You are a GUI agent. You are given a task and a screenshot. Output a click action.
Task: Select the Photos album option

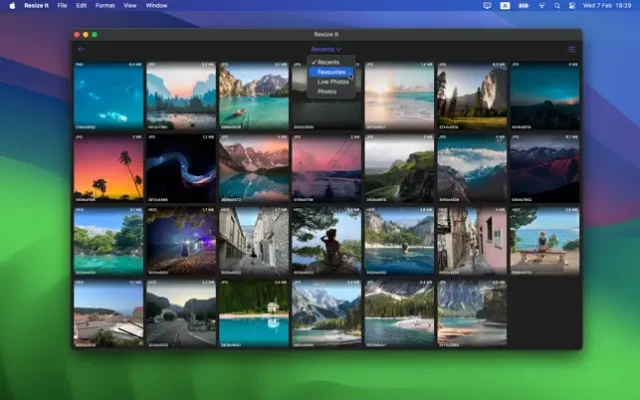point(327,91)
